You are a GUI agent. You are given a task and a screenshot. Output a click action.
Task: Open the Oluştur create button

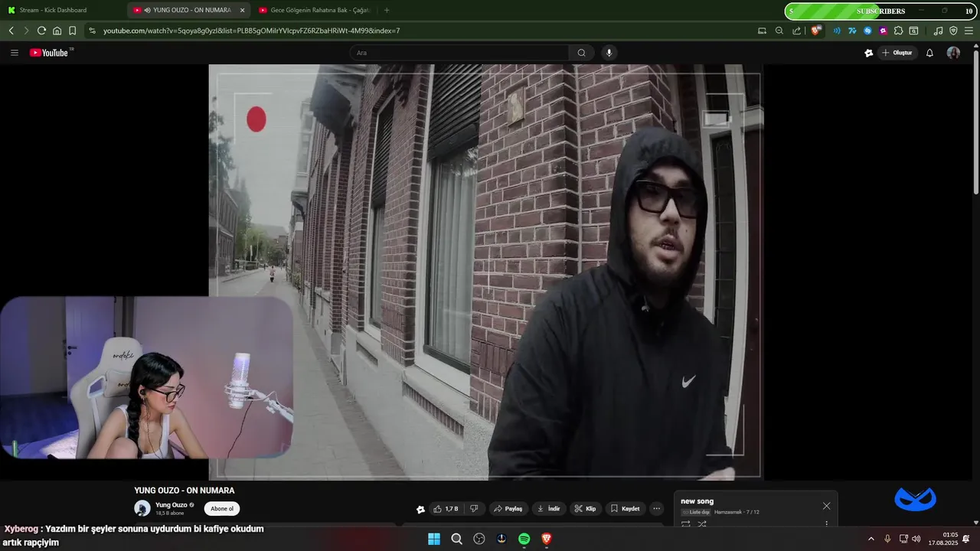coord(898,53)
